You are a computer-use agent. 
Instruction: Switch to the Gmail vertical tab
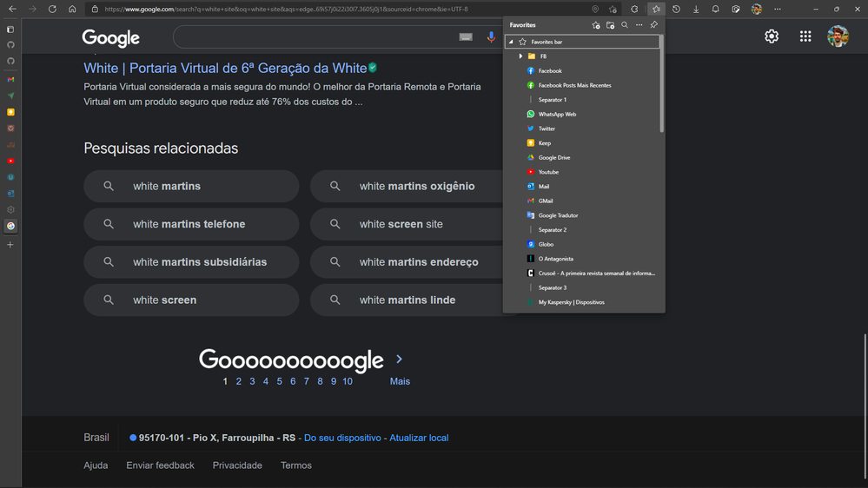10,80
